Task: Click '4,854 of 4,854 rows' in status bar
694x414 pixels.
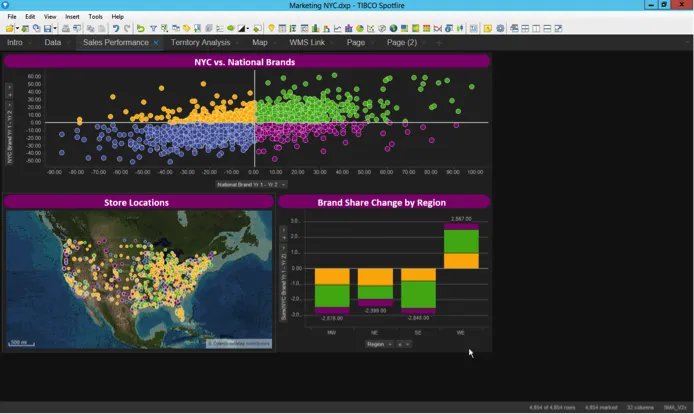Action: 552,407
